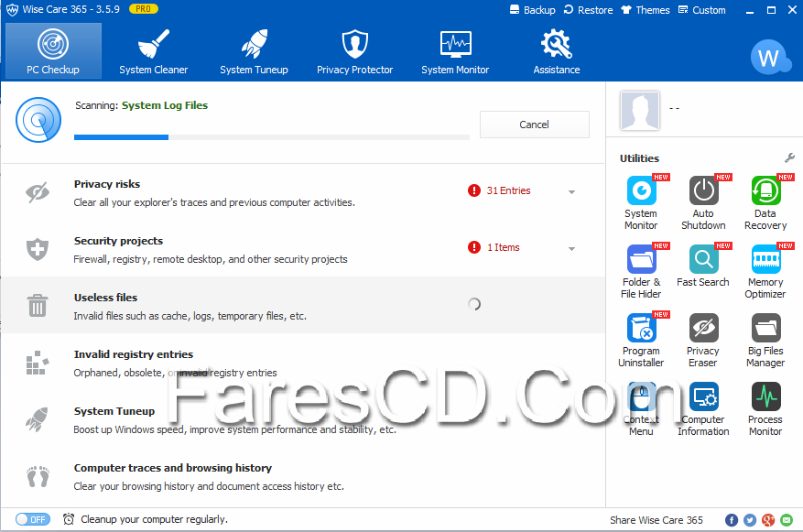Share via email icon
The width and height of the screenshot is (803, 532).
click(787, 520)
